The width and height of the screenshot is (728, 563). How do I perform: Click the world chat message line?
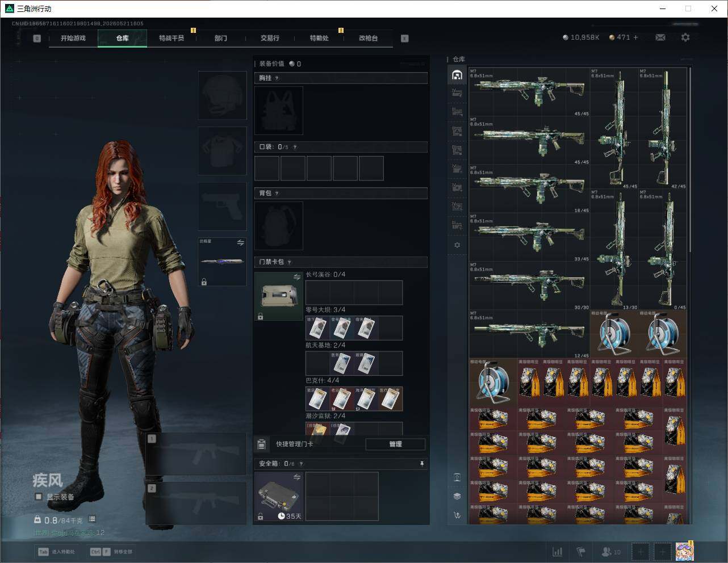(69, 533)
